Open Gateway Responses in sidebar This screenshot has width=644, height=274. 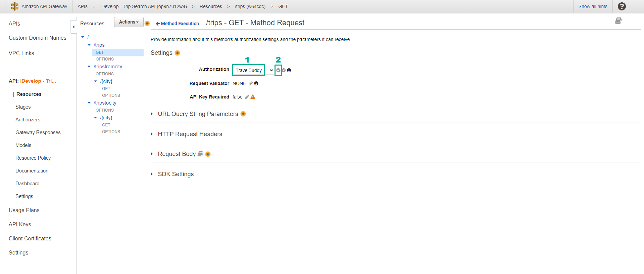coord(38,132)
